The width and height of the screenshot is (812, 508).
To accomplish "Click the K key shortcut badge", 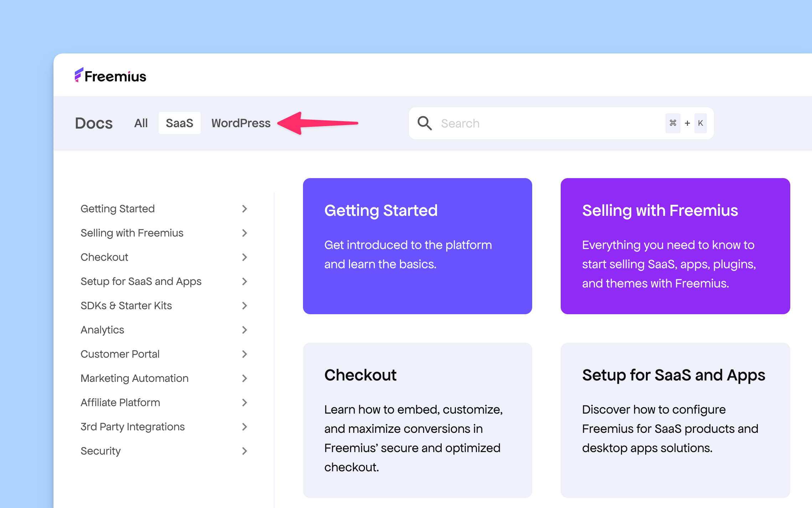I will point(700,123).
